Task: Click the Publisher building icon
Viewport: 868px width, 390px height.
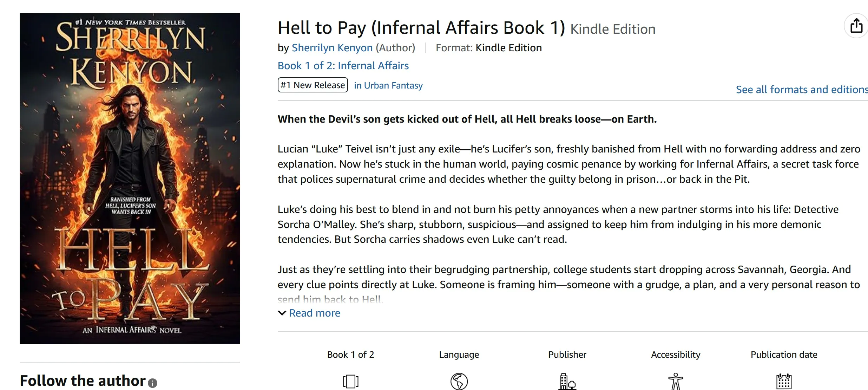Action: (x=567, y=382)
